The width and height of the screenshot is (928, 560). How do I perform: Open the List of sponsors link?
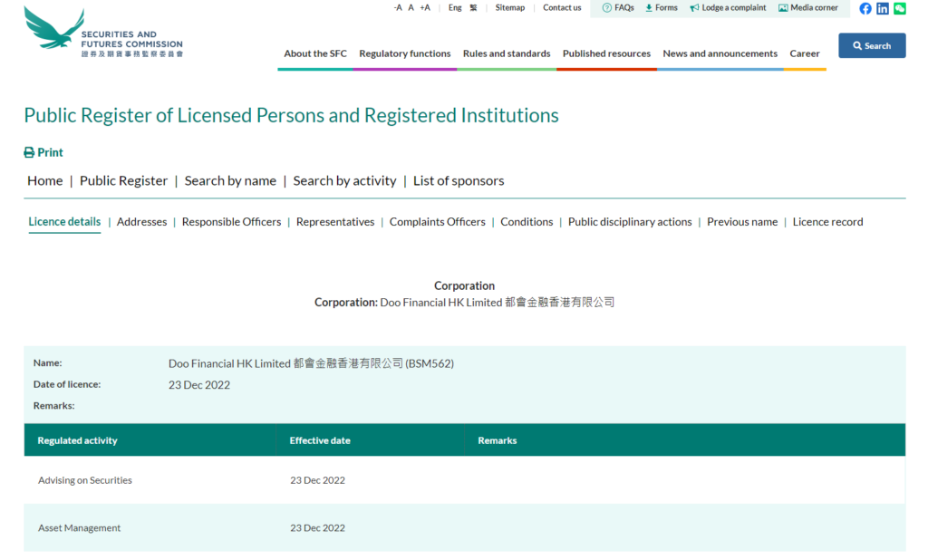(x=459, y=180)
